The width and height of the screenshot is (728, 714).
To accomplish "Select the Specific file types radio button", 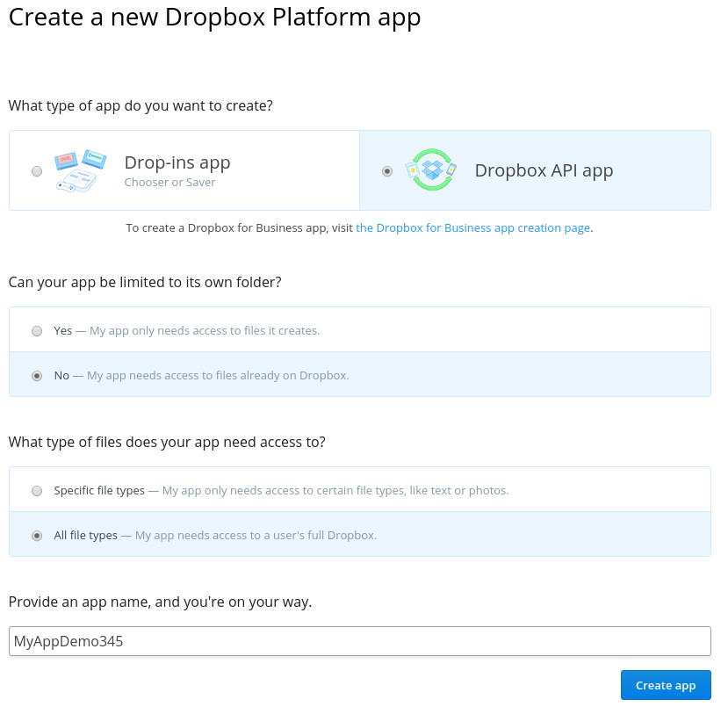I will pyautogui.click(x=37, y=491).
